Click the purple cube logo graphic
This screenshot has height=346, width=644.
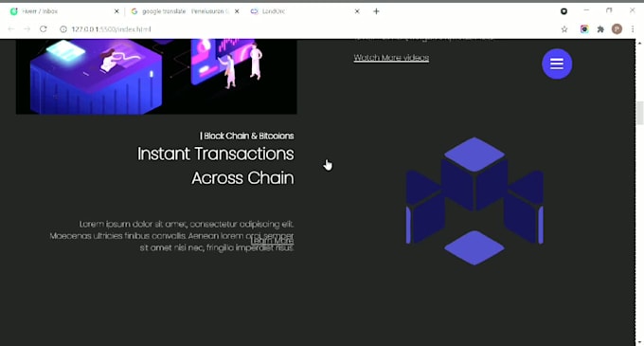click(474, 201)
